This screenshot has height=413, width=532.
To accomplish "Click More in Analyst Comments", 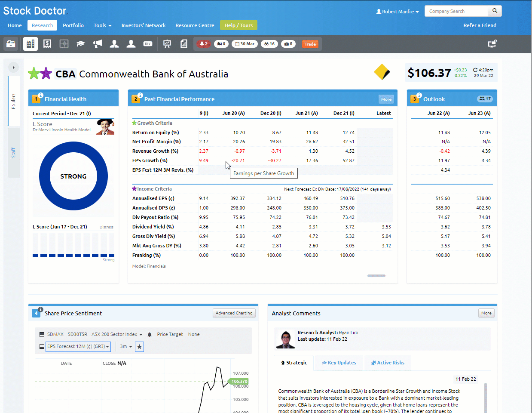I will coord(486,313).
